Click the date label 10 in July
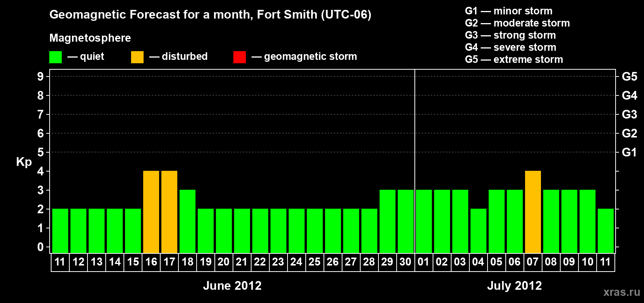Screen dimensions: 644x303 (588, 262)
